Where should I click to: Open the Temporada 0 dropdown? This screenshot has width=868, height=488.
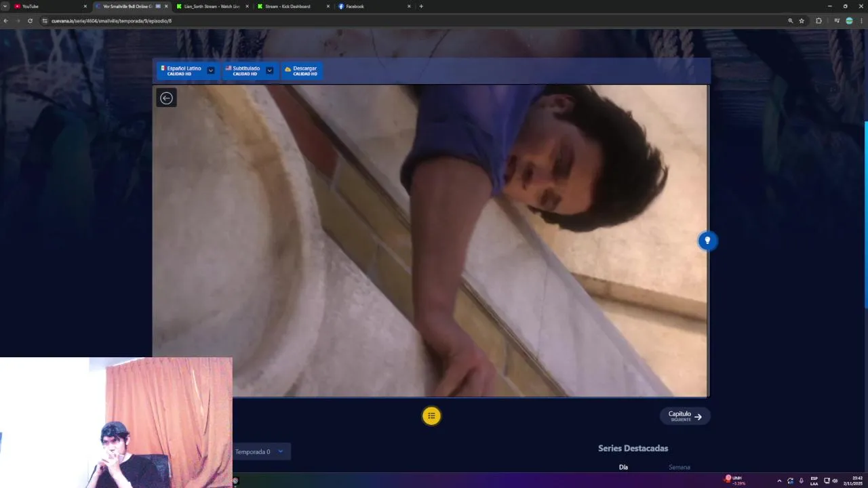(x=261, y=451)
